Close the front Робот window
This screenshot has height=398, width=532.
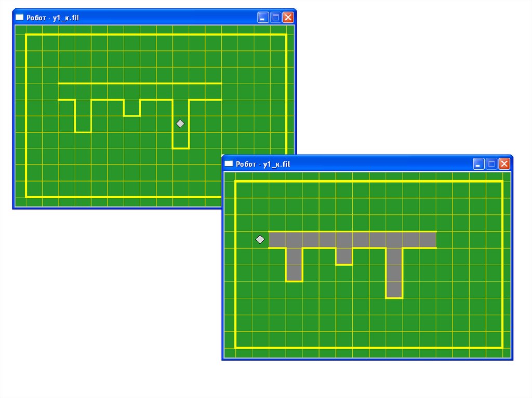(504, 164)
